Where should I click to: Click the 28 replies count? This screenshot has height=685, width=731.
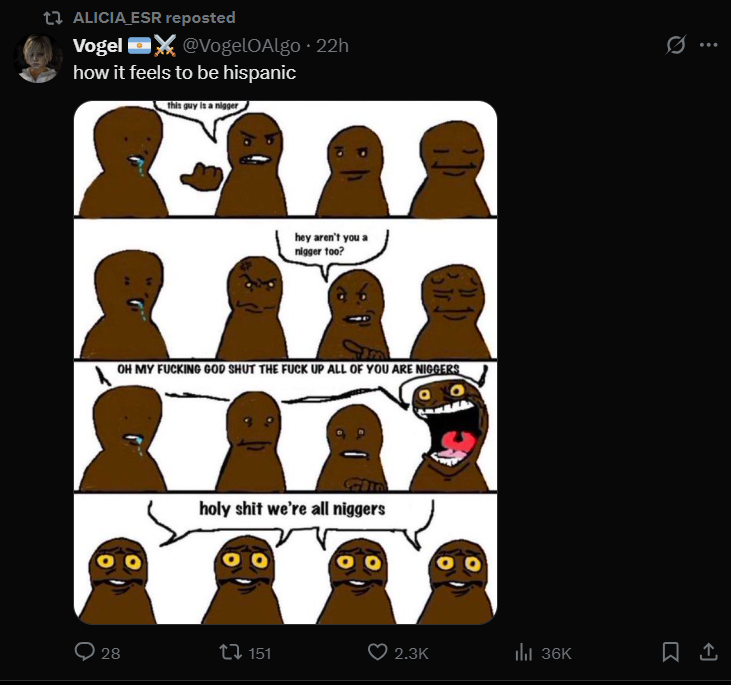[111, 653]
